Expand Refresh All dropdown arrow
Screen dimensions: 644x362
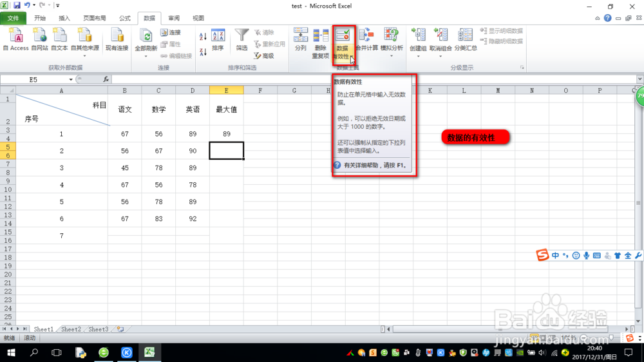click(x=146, y=56)
